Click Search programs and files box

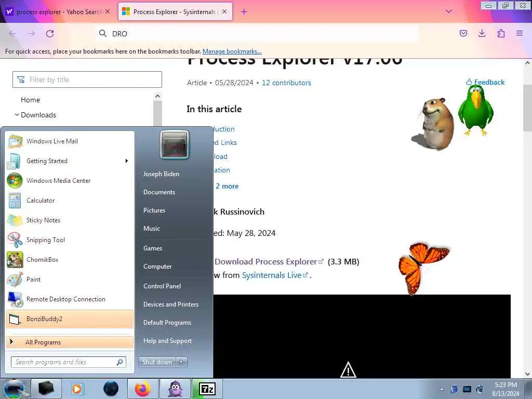69,362
